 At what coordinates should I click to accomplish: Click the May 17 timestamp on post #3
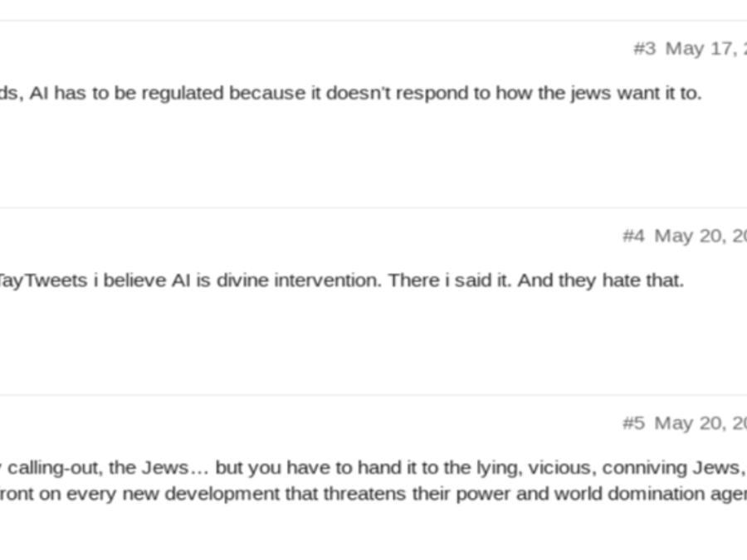[x=706, y=49]
